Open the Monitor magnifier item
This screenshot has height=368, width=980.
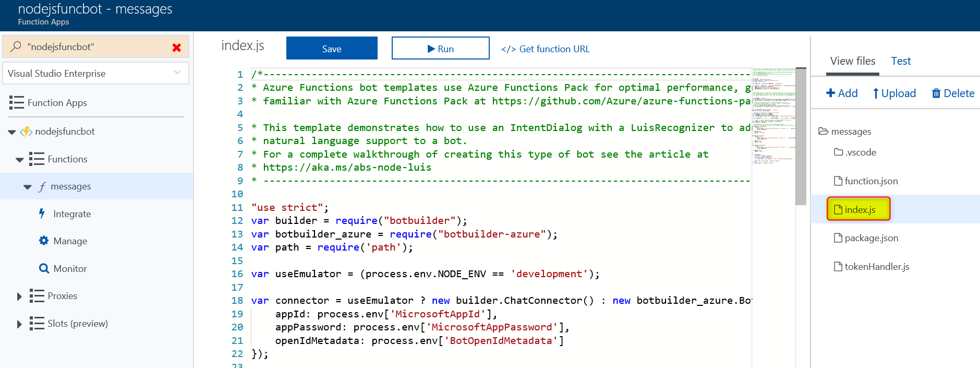pyautogui.click(x=44, y=268)
